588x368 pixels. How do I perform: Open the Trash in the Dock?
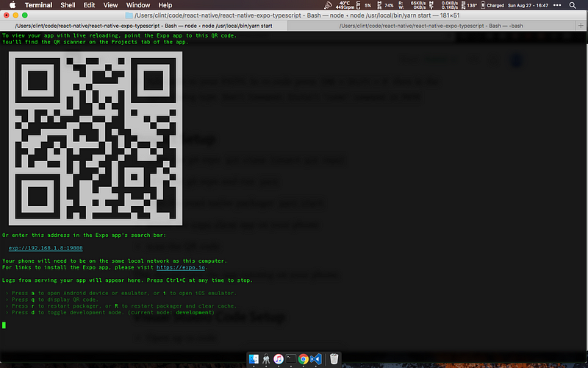point(334,359)
